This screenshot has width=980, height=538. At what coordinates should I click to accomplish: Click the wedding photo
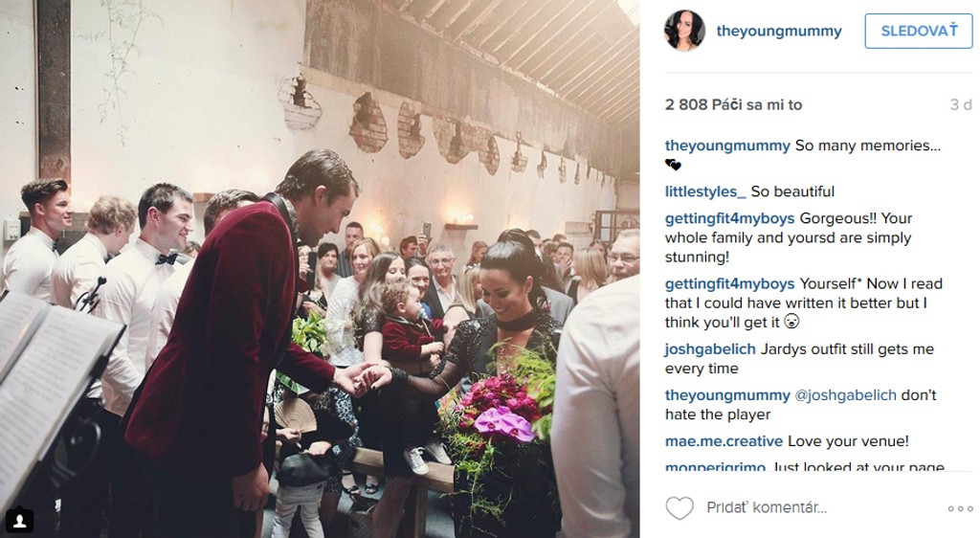tap(320, 269)
